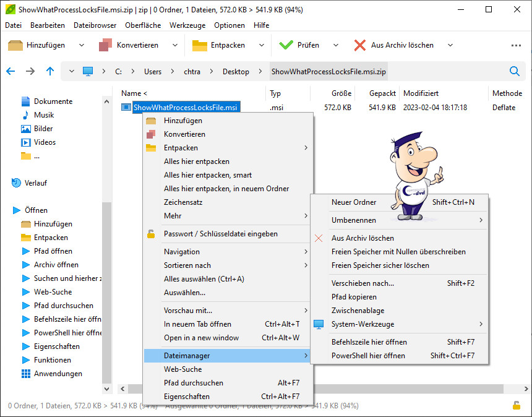The width and height of the screenshot is (532, 417).
Task: Sort by the Größe column header
Action: (341, 93)
